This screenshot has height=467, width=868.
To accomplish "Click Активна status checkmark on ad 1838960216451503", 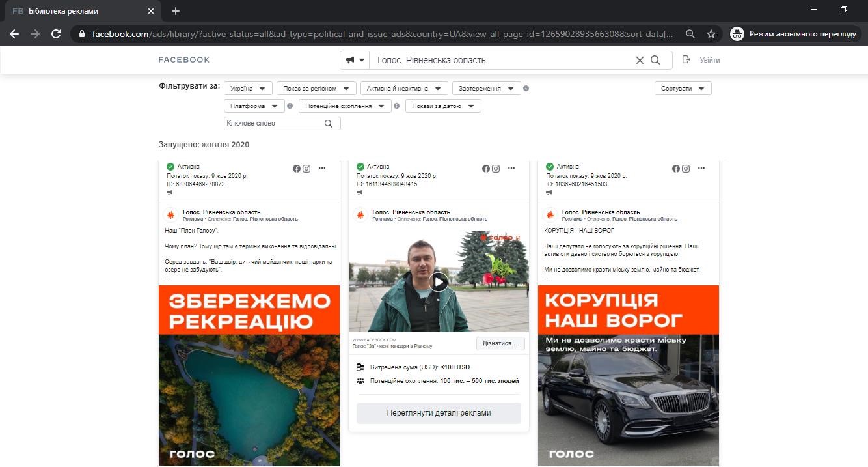I will 550,167.
